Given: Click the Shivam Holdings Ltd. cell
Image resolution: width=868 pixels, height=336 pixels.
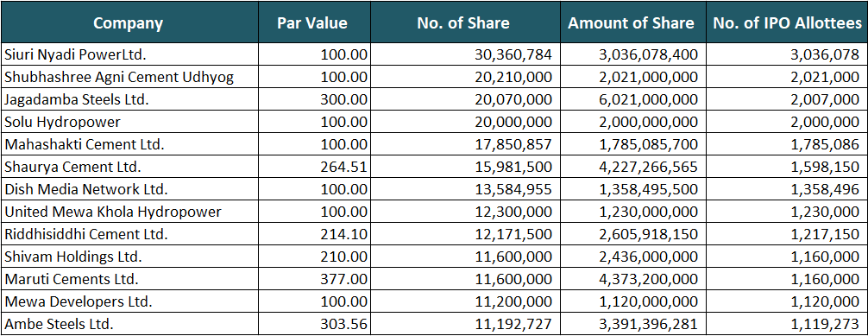Looking at the screenshot, I should click(129, 257).
